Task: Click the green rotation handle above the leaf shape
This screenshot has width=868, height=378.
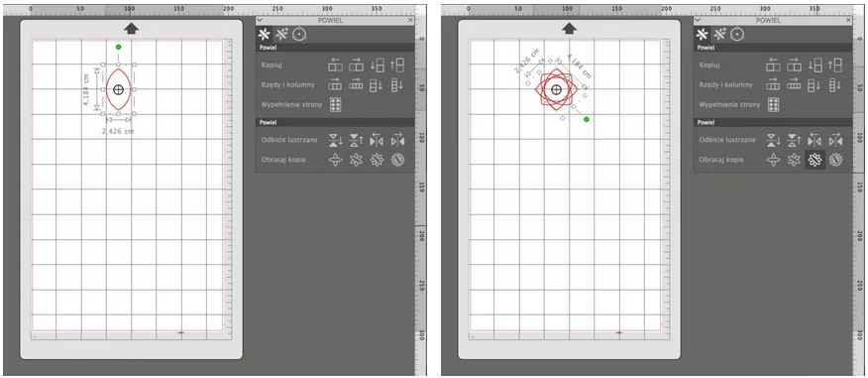Action: (x=119, y=47)
